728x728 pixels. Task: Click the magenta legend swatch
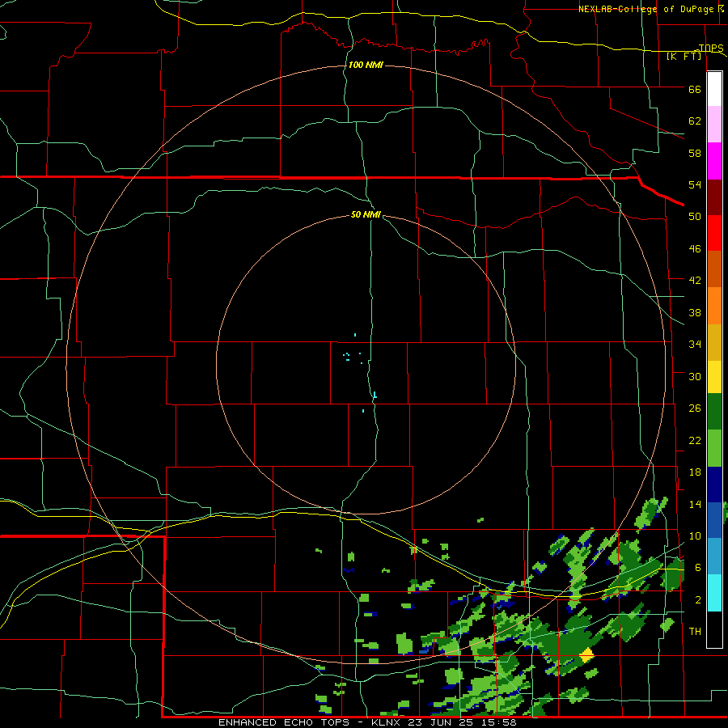point(714,161)
